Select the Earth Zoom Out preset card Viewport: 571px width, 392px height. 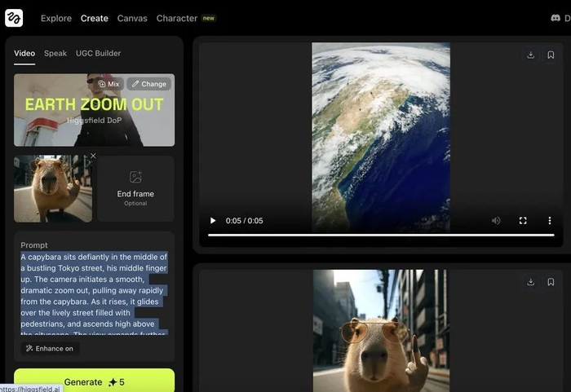[94, 110]
